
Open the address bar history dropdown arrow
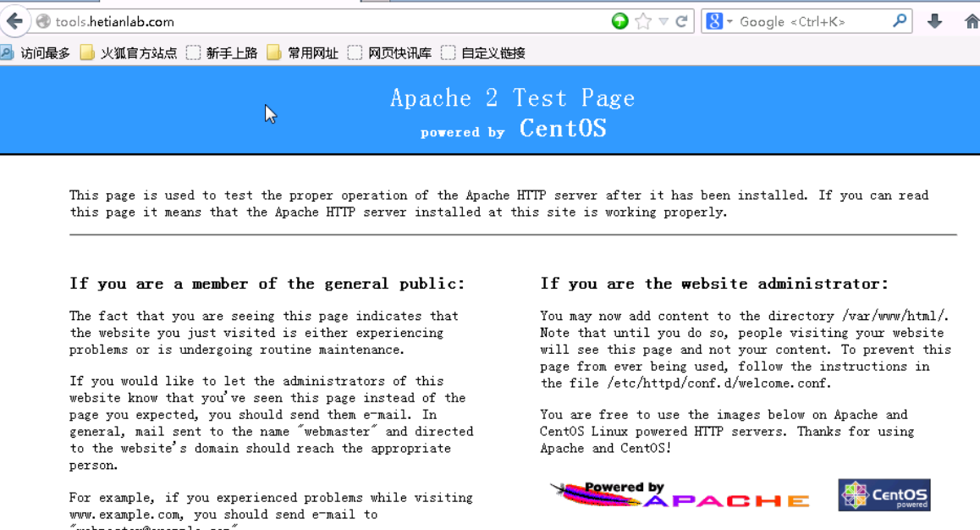[x=663, y=21]
